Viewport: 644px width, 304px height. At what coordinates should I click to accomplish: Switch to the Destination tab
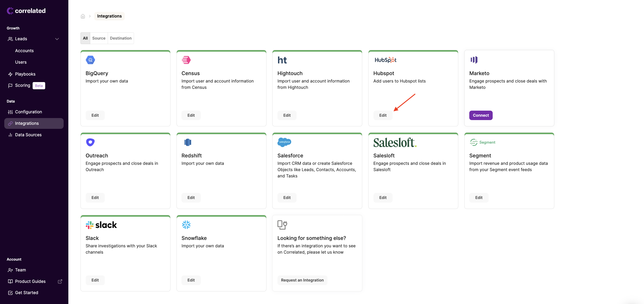click(121, 38)
